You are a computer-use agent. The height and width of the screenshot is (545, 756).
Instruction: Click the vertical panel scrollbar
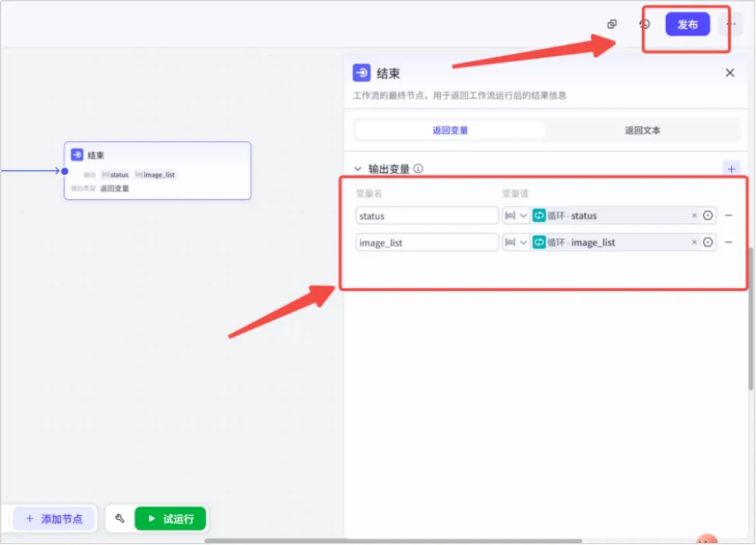click(x=750, y=318)
